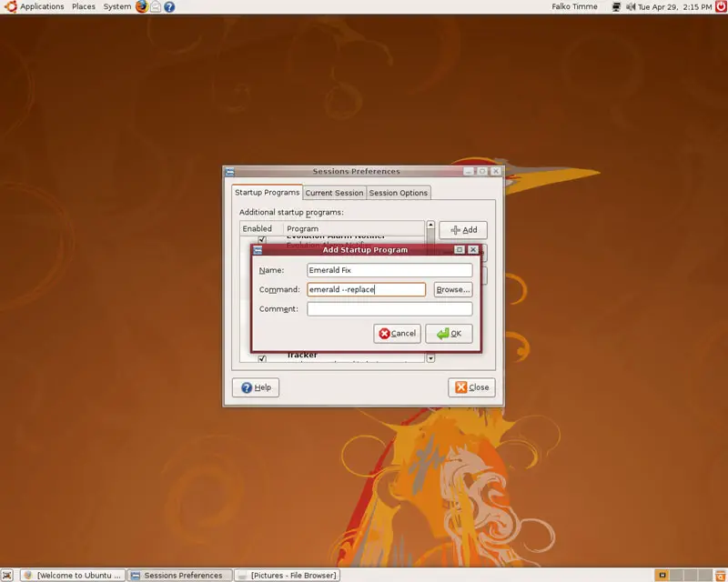Switch to the second workspace in the switcher
The width and height of the screenshot is (728, 582).
pyautogui.click(x=676, y=576)
